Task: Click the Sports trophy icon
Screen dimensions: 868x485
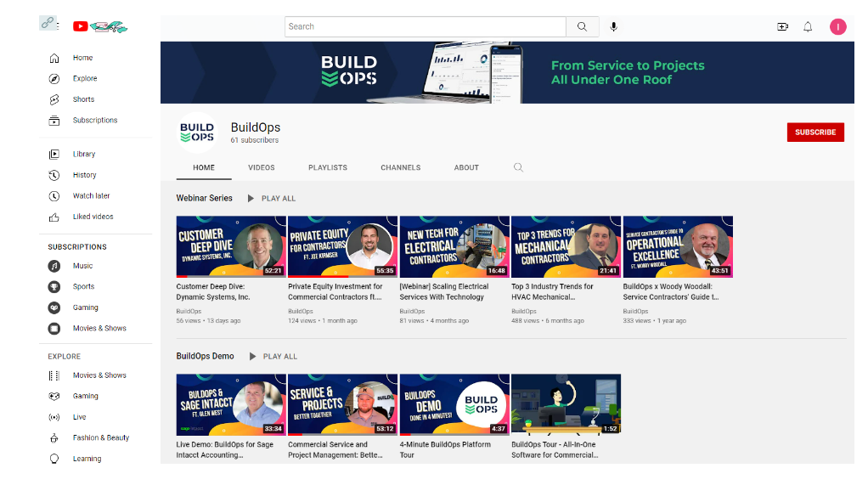Action: pos(54,287)
